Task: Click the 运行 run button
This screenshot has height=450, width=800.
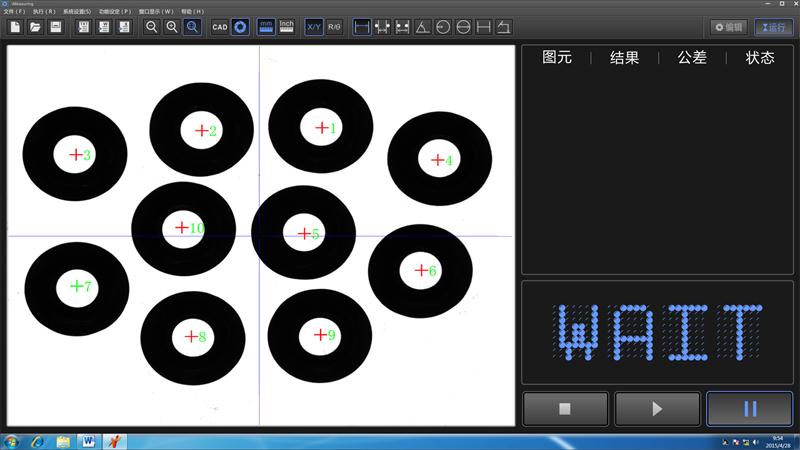Action: (x=773, y=27)
